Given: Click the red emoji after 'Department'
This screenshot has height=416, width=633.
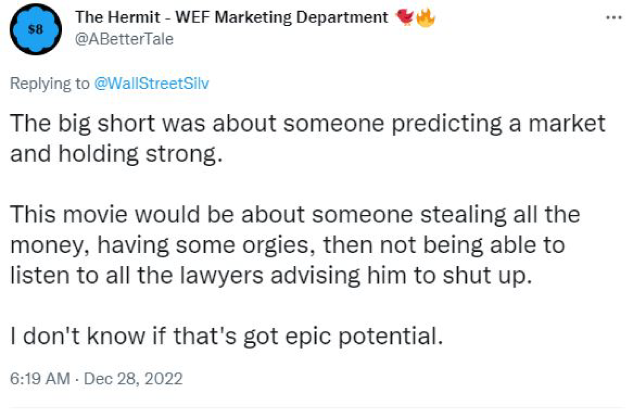Looking at the screenshot, I should click(x=405, y=17).
